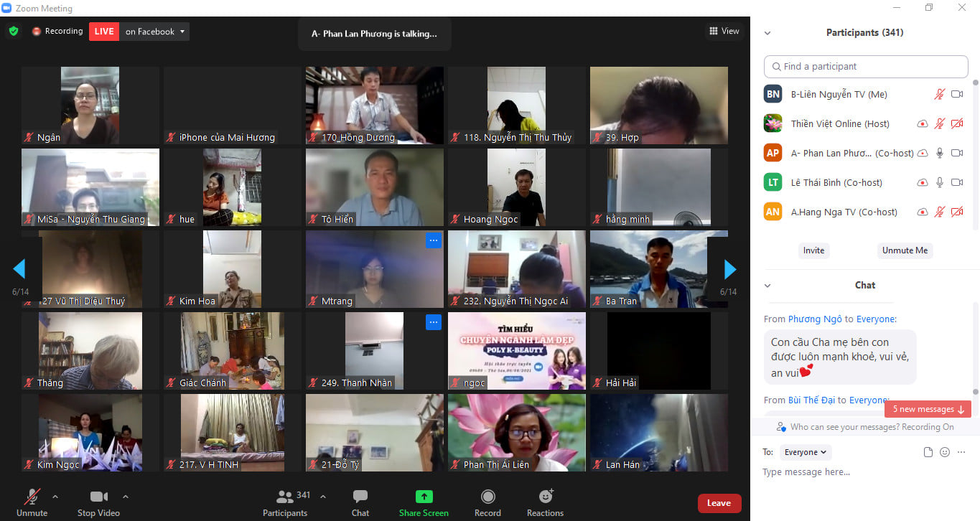Open the Everyone recipient dropdown in chat
980x521 pixels.
coord(805,452)
